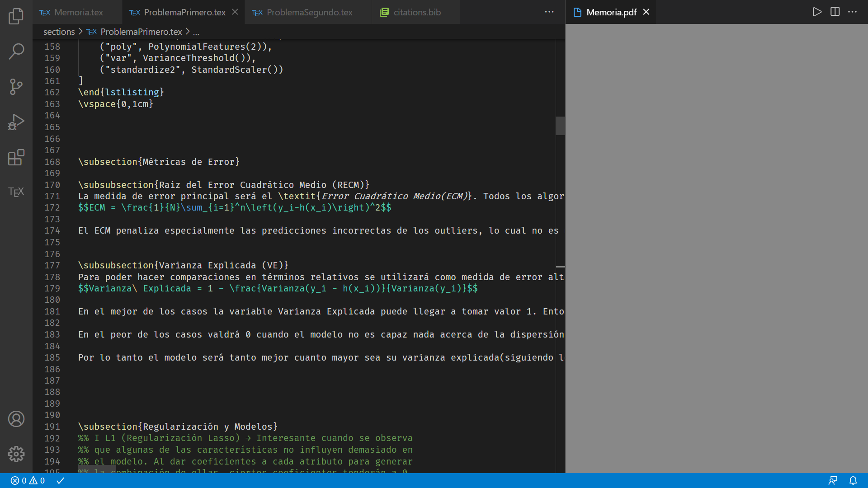Viewport: 868px width, 488px height.
Task: Open the Manage settings gear
Action: [x=17, y=454]
